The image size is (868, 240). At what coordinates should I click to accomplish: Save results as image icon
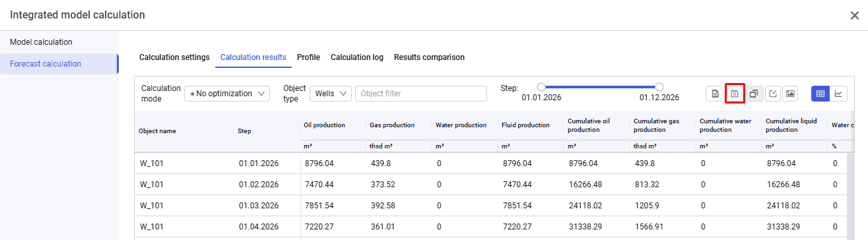789,94
